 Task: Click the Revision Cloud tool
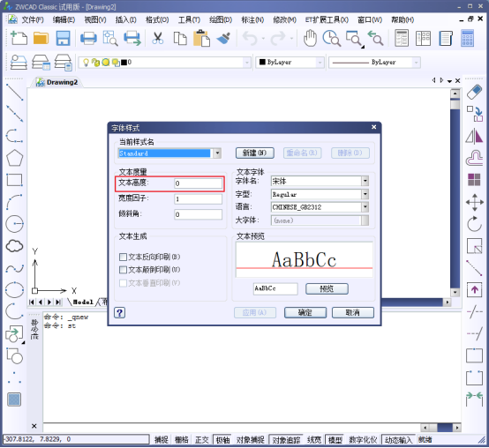click(x=14, y=246)
